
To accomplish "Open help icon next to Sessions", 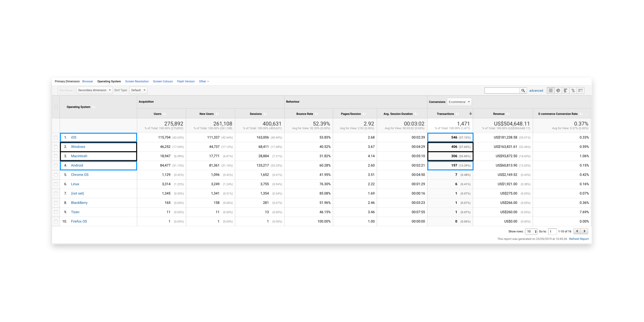I will [x=265, y=114].
